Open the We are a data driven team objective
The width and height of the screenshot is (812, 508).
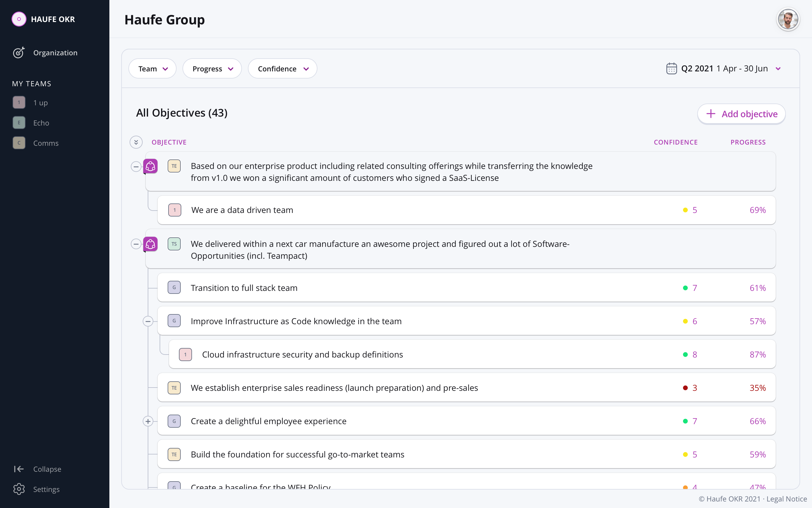click(x=466, y=210)
